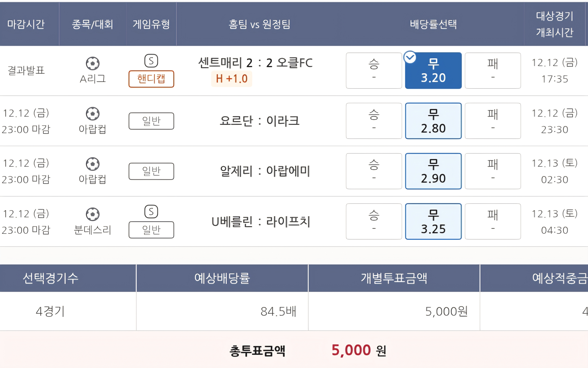Select 패 for U베를린 vs 라이프치
Image resolution: width=588 pixels, height=368 pixels.
point(493,222)
